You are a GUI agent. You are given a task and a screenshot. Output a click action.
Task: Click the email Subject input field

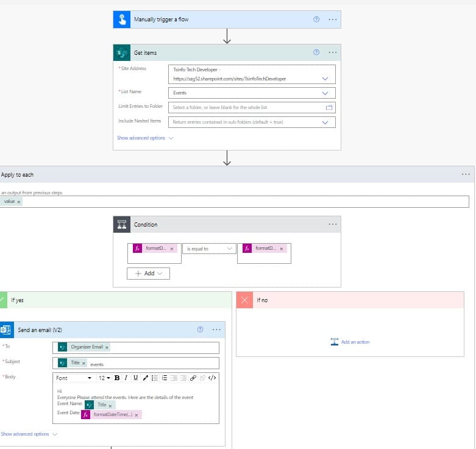point(136,363)
